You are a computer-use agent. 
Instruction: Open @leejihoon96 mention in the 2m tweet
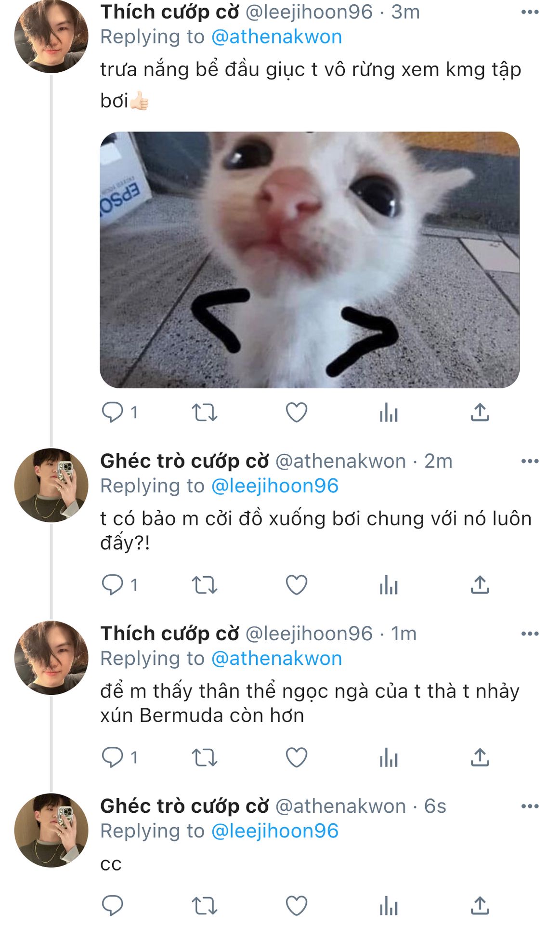pos(274,486)
